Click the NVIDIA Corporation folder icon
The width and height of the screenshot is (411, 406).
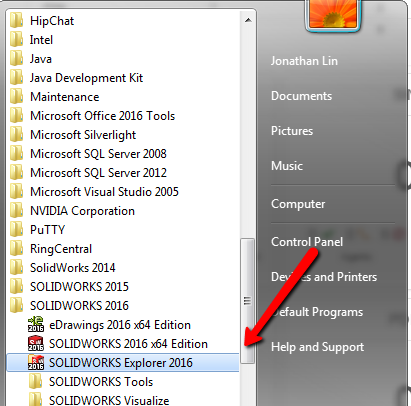pyautogui.click(x=16, y=210)
